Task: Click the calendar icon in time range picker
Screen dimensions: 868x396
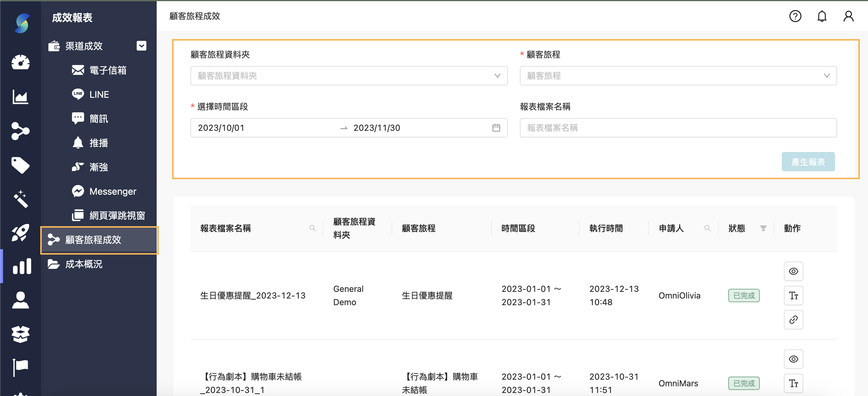Action: pos(496,127)
